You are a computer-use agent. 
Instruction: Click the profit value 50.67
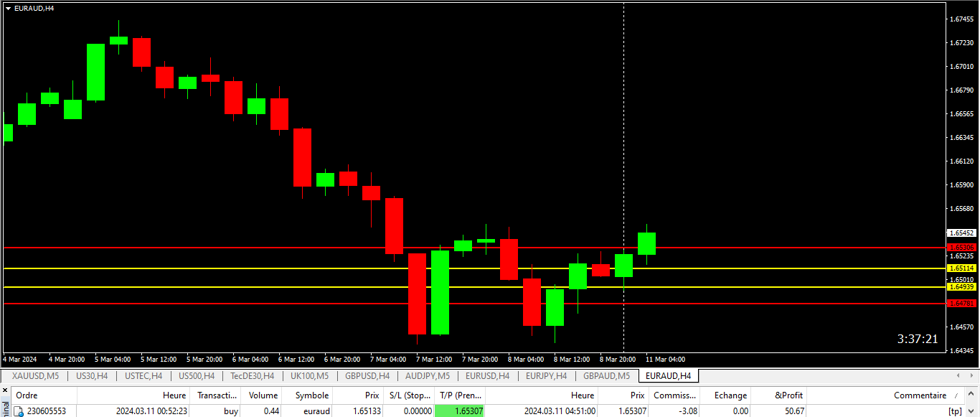pyautogui.click(x=794, y=411)
